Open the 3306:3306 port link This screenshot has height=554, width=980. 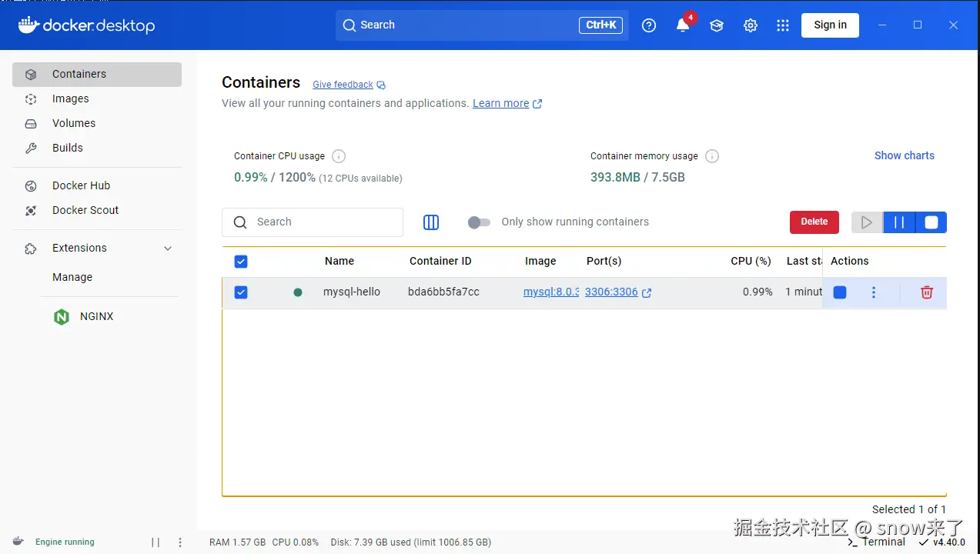pos(611,292)
